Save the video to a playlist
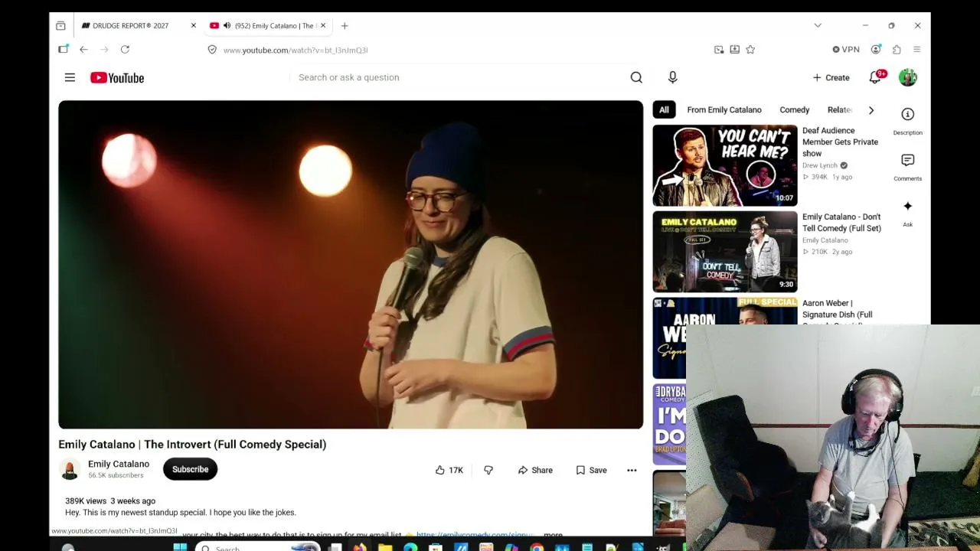980x551 pixels. (591, 470)
